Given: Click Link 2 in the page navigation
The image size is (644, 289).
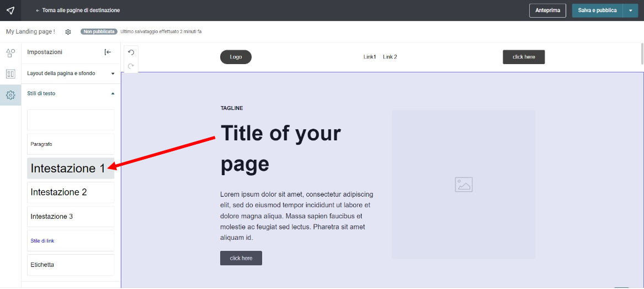Looking at the screenshot, I should [390, 57].
